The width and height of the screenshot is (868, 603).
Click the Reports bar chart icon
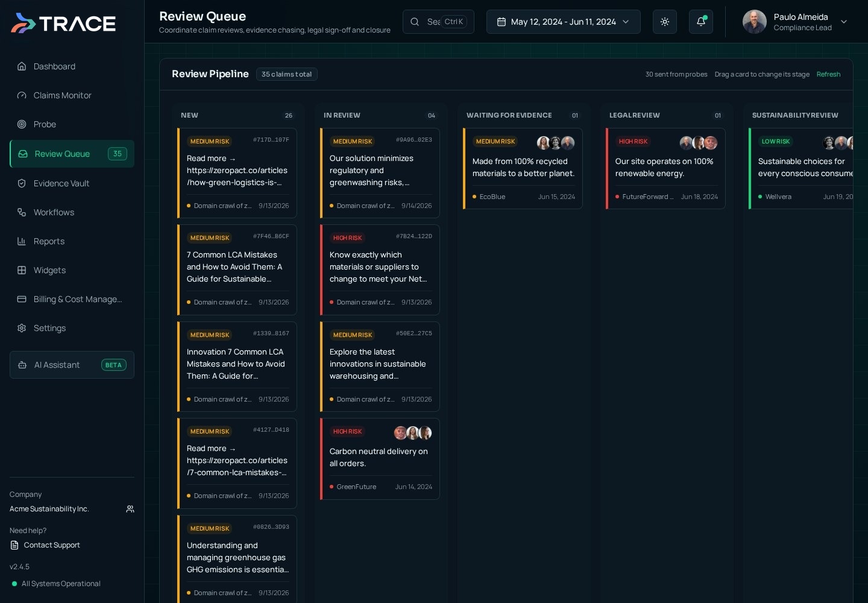22,241
